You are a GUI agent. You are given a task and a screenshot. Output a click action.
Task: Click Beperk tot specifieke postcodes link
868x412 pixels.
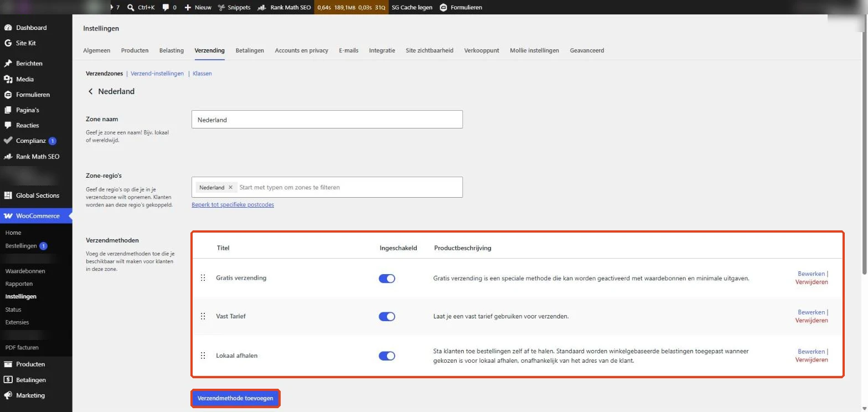point(232,205)
